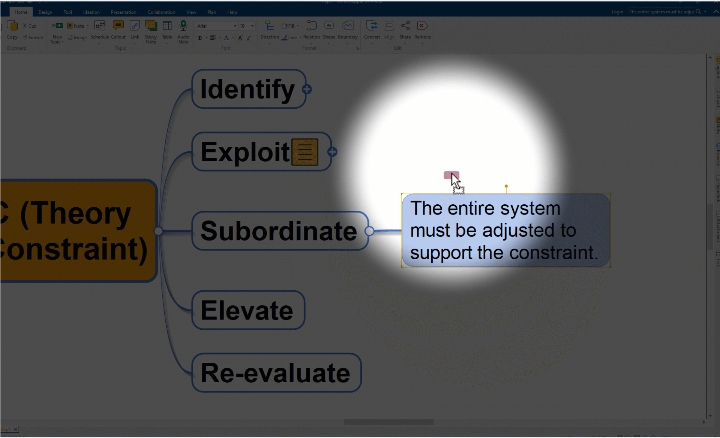Expand the Exploit topic's plus handle
This screenshot has height=438, width=720.
coord(332,152)
